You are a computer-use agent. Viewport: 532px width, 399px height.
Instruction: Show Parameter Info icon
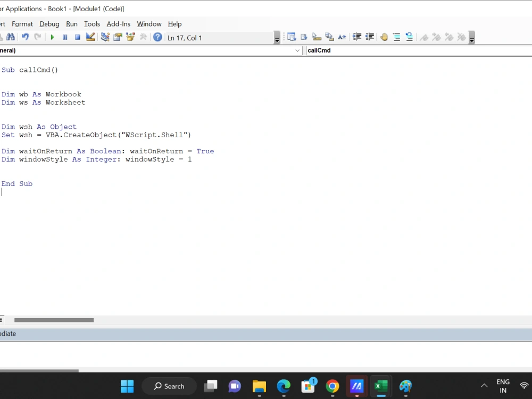point(329,37)
